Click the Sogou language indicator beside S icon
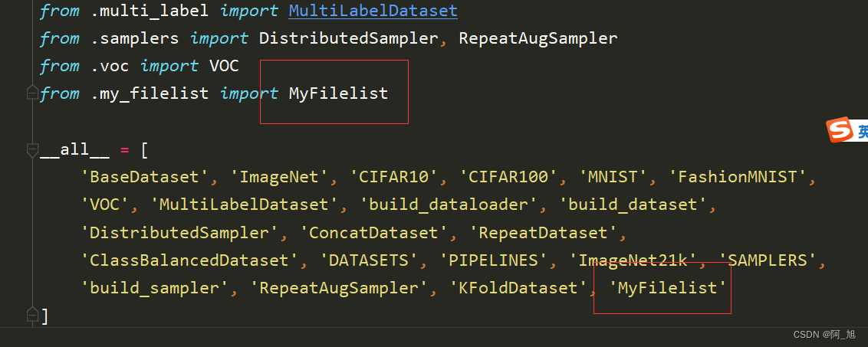Image resolution: width=868 pixels, height=347 pixels. point(863,131)
